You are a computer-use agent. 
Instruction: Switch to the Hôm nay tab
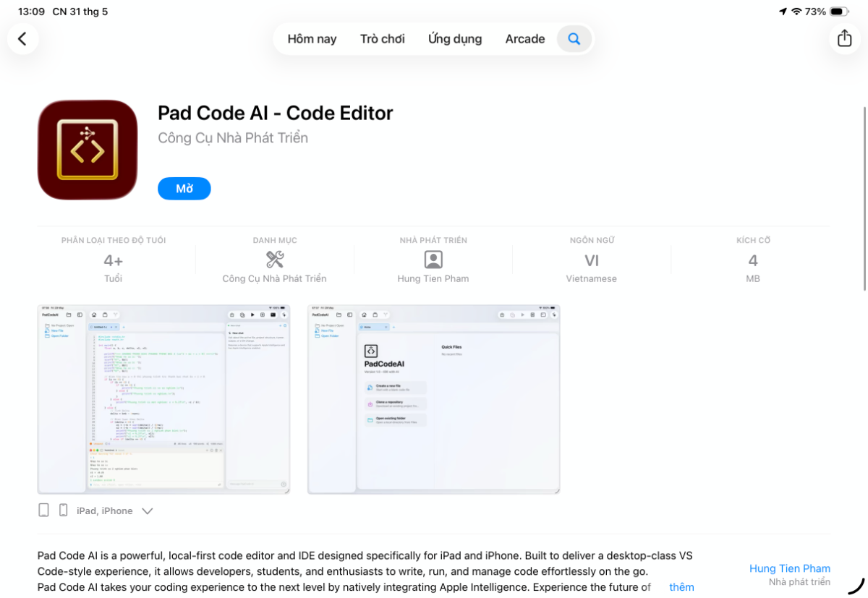click(x=312, y=39)
